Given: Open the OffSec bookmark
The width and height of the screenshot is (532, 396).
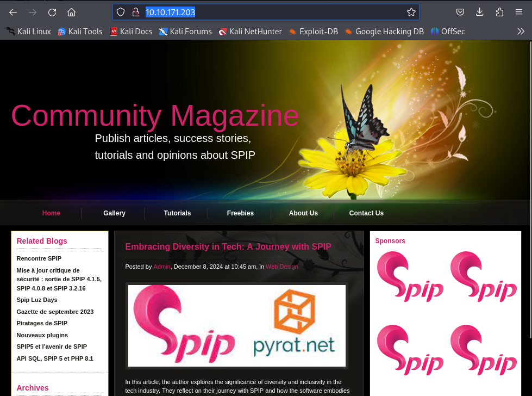Looking at the screenshot, I should [x=448, y=32].
